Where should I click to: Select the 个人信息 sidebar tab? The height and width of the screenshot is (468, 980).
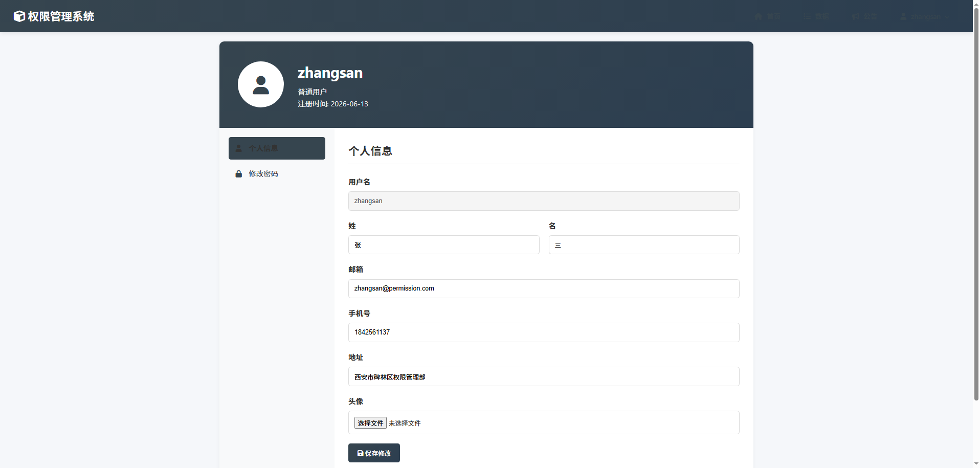(x=277, y=148)
